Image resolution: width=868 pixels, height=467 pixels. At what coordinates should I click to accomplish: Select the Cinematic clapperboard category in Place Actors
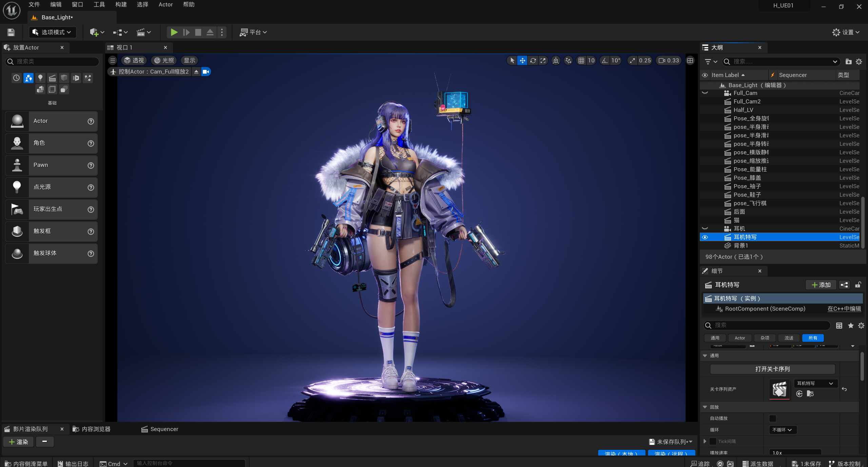(x=52, y=78)
